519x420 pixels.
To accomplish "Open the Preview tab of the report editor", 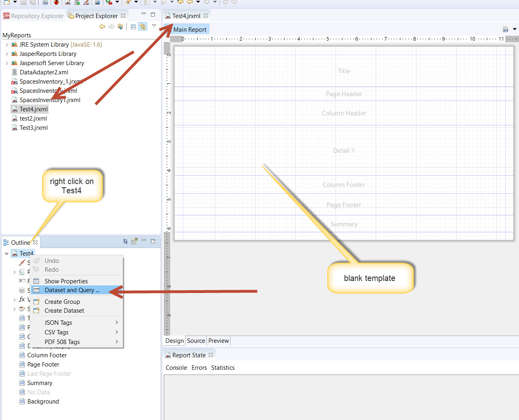I will tap(218, 341).
